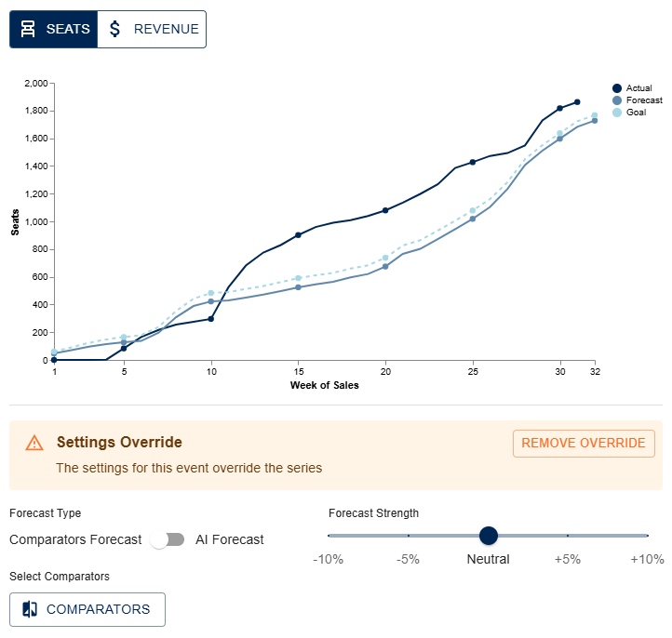
Task: Click the Goal legend dot
Action: click(616, 113)
